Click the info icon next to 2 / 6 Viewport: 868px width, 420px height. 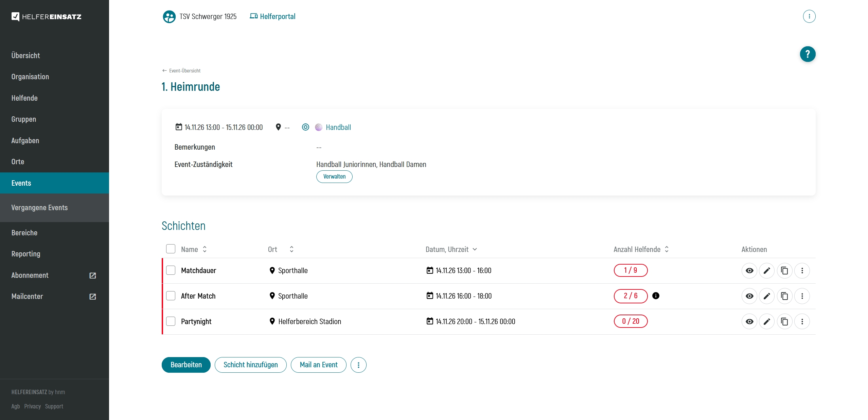pyautogui.click(x=656, y=296)
